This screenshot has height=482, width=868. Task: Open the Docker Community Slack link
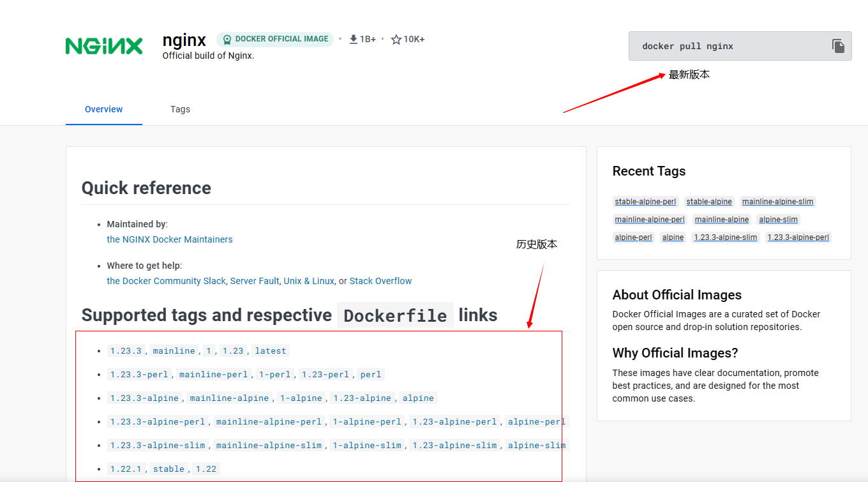[x=166, y=281]
